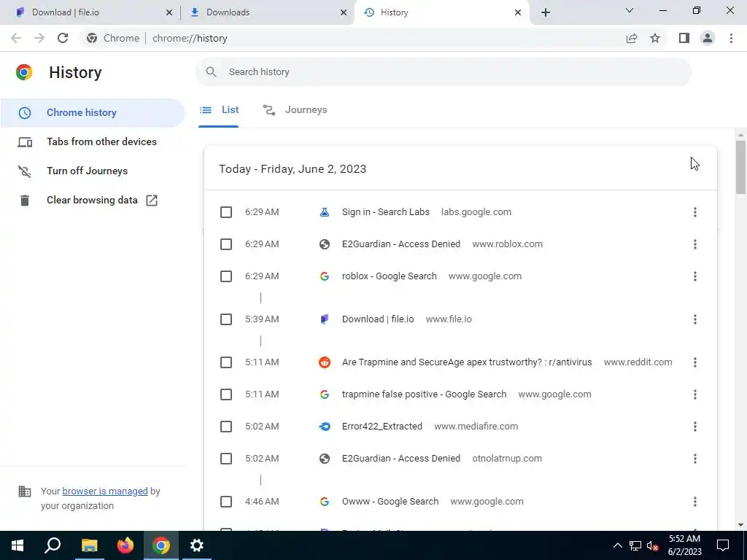
Task: Check the E2Guardian otnolatrnup.com entry checkbox
Action: pos(226,459)
